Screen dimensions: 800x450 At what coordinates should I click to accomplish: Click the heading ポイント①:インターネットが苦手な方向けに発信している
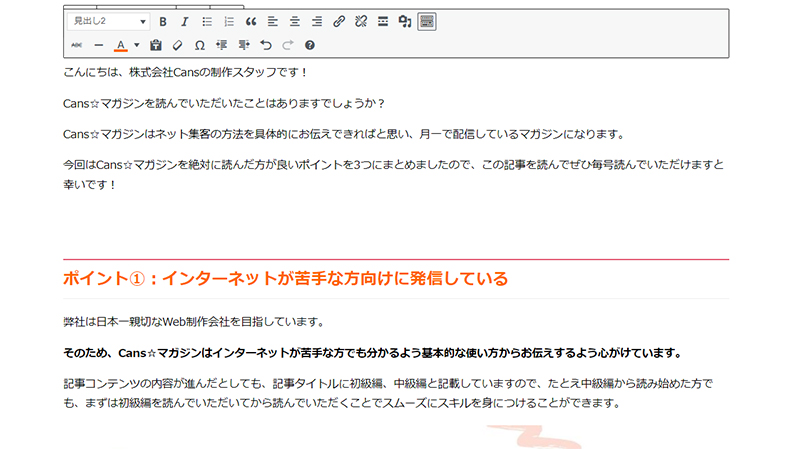(x=285, y=278)
